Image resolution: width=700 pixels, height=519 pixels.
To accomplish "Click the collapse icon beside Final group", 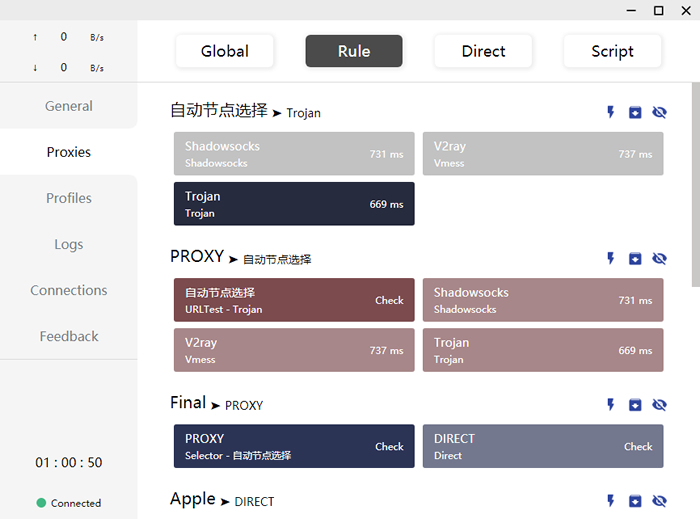I will [635, 405].
